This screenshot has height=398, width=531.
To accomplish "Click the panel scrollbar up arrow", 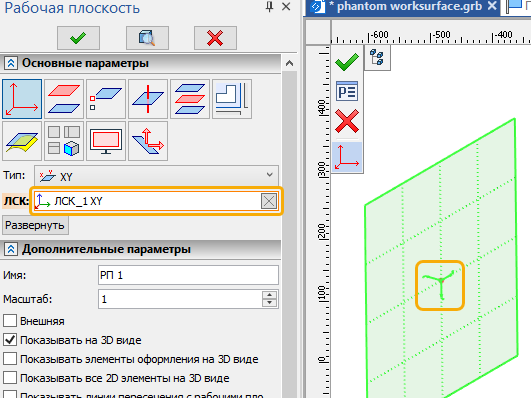I will point(289,63).
